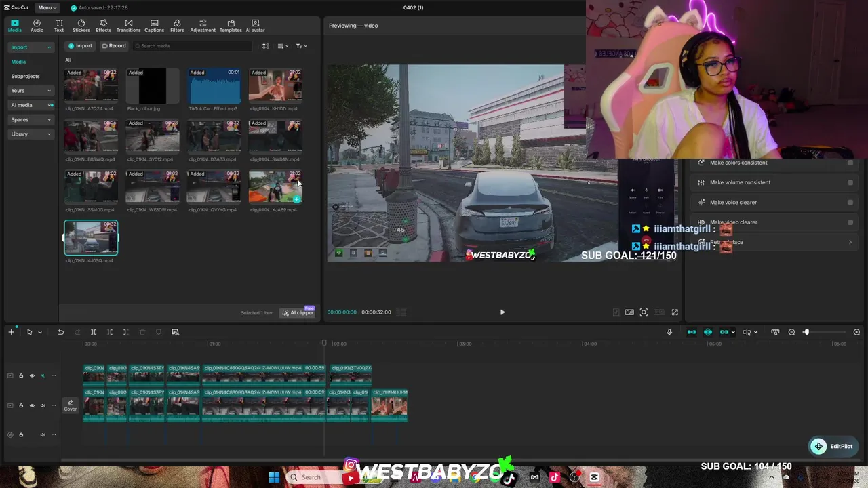Toggle Make volume consistent option
868x488 pixels.
pyautogui.click(x=850, y=182)
